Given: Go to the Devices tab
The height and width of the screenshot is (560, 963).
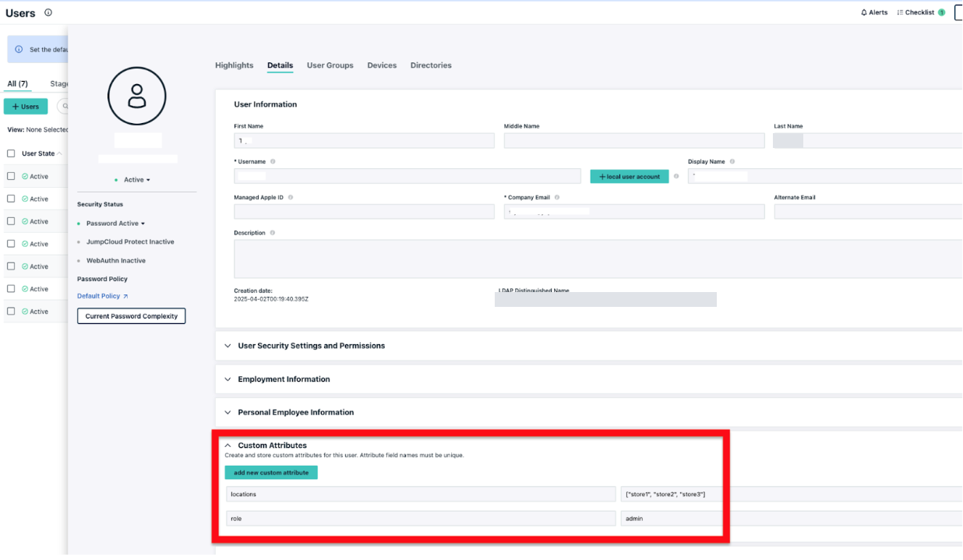Looking at the screenshot, I should [x=382, y=65].
